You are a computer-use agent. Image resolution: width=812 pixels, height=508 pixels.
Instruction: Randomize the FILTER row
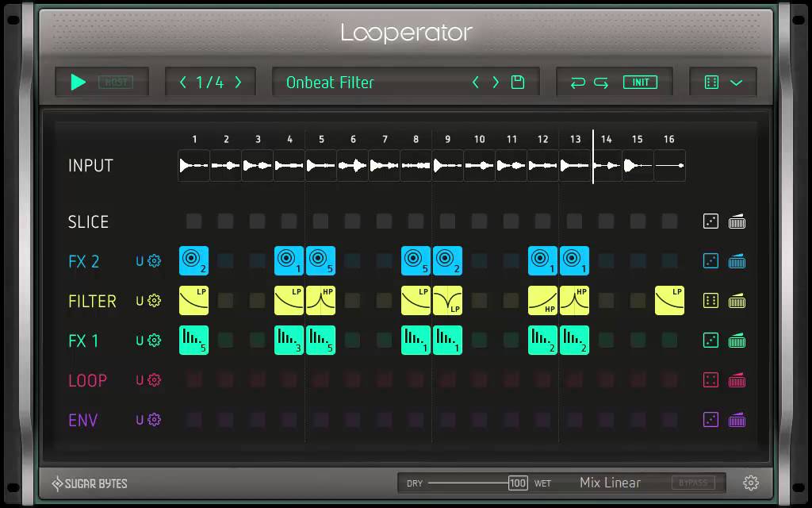(x=711, y=301)
